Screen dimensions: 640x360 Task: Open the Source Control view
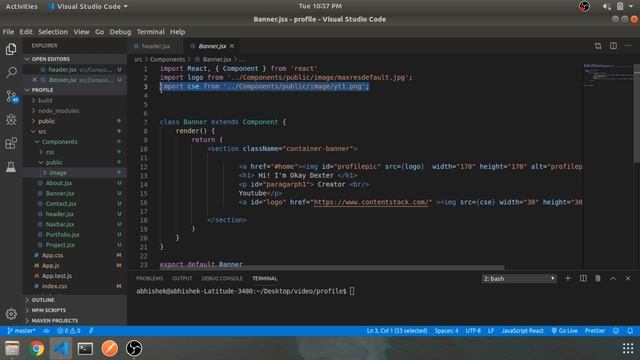[x=11, y=96]
